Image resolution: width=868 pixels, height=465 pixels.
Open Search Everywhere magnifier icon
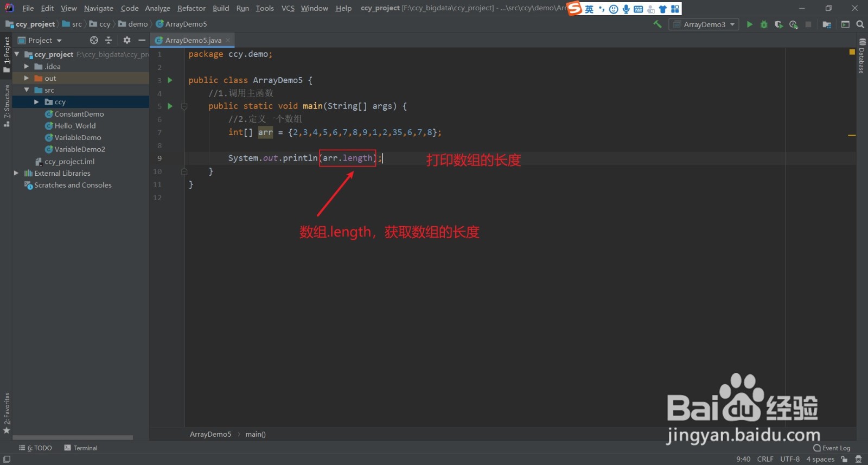click(x=860, y=24)
